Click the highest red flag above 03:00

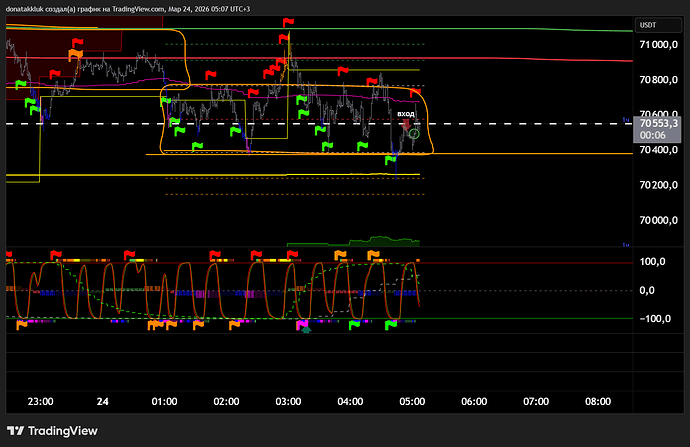tap(288, 22)
